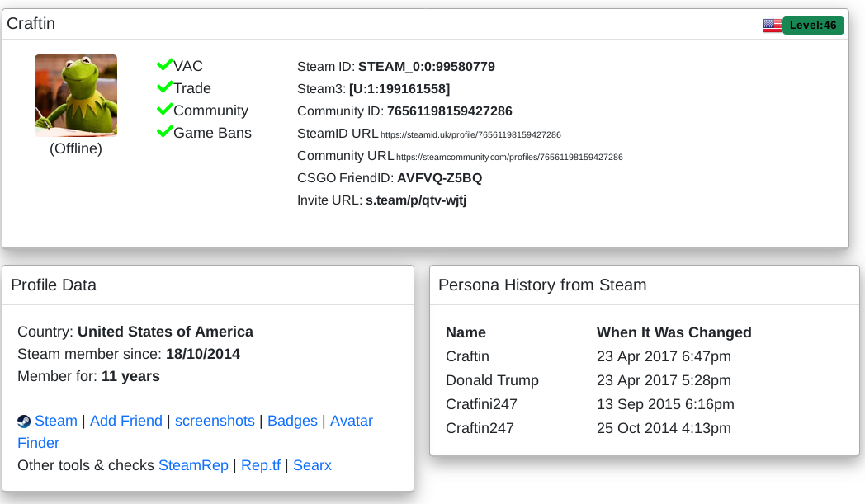This screenshot has width=865, height=504.
Task: Click the Trade green checkmark icon
Action: 164,87
